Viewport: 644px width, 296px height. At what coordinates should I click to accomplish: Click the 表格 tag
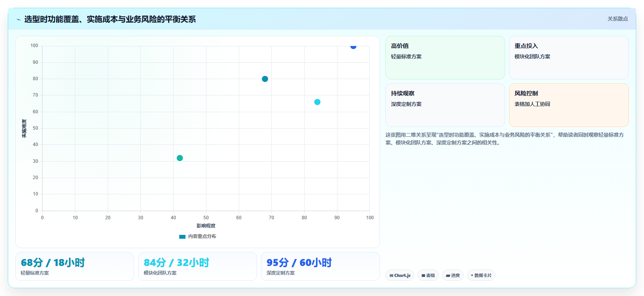click(428, 275)
